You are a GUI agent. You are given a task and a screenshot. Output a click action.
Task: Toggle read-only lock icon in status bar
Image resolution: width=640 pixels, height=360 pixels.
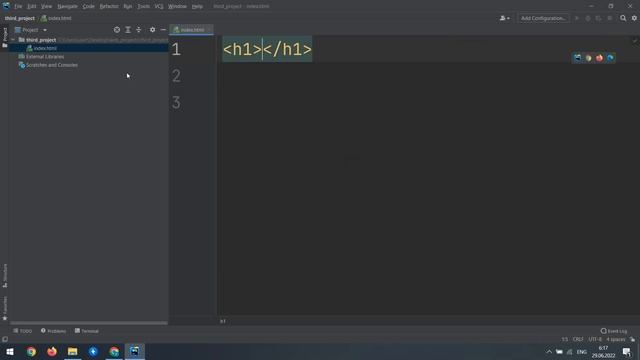click(x=632, y=339)
